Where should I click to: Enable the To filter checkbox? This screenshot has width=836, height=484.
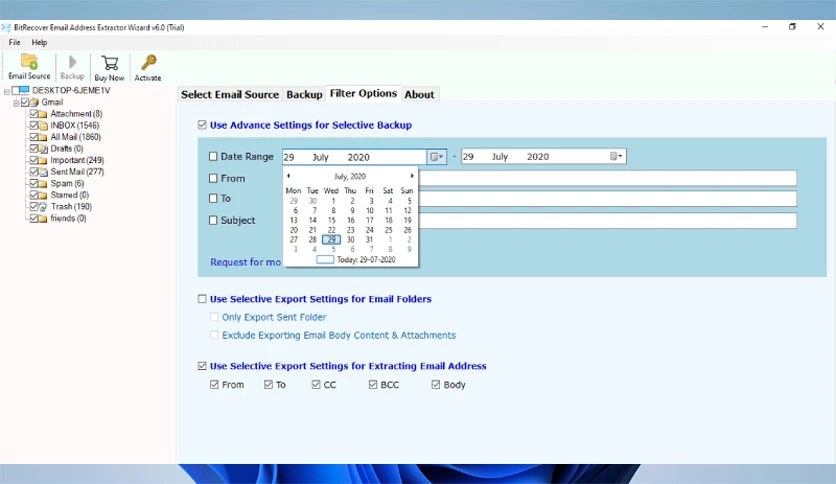point(213,198)
